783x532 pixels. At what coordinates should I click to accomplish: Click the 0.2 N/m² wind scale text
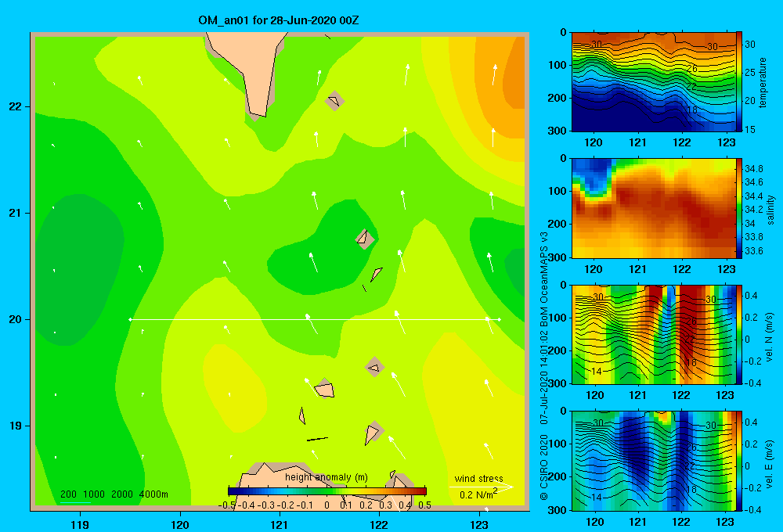point(478,494)
